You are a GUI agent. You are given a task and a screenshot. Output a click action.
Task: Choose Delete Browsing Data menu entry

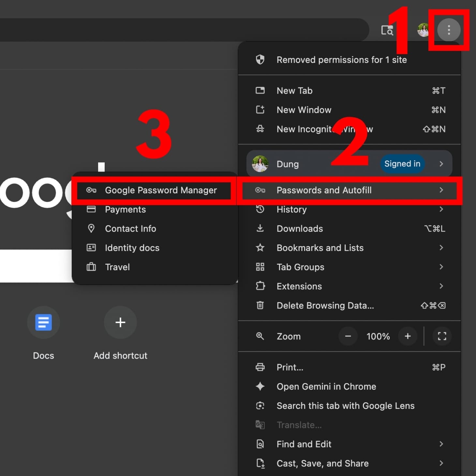coord(350,305)
